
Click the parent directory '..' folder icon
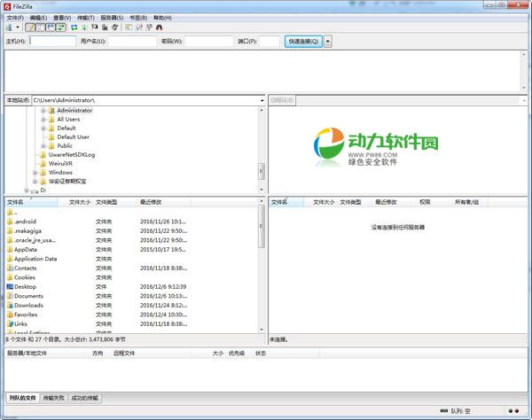(x=10, y=213)
